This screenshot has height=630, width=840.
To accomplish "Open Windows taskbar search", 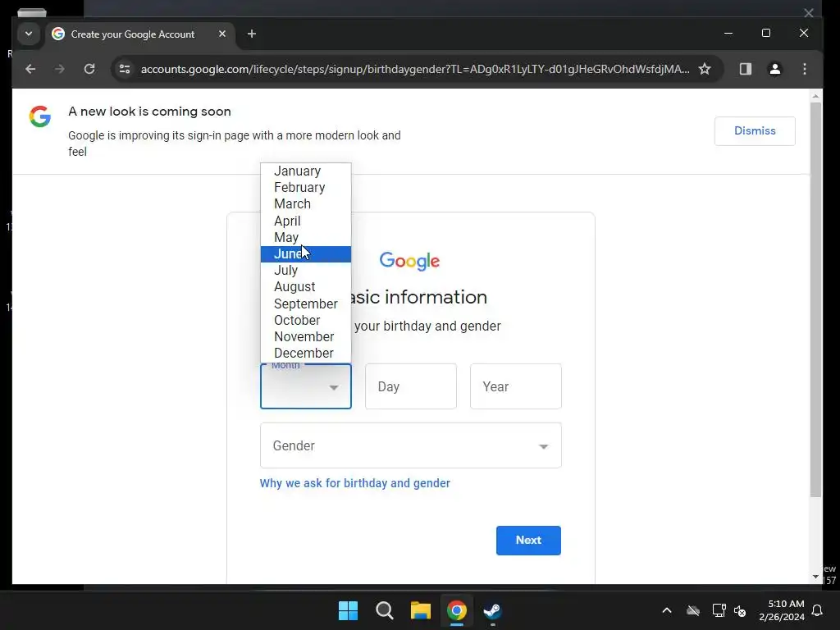I will click(384, 610).
